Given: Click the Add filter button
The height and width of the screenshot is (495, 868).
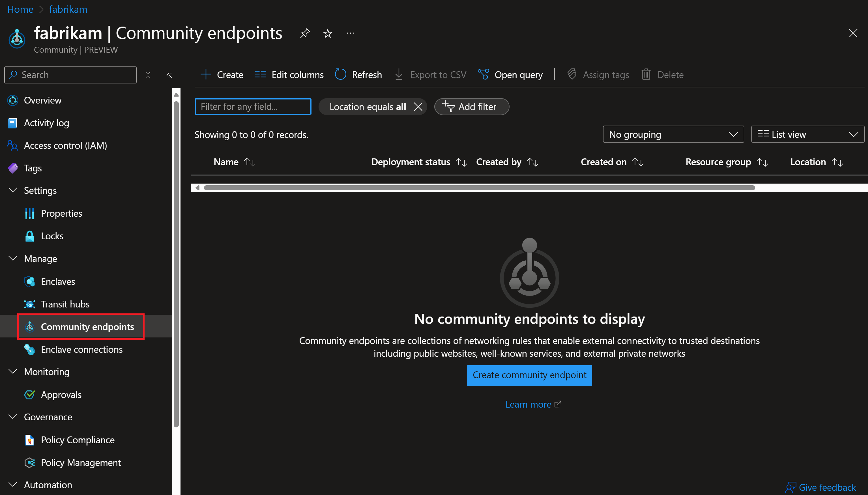Looking at the screenshot, I should point(472,107).
